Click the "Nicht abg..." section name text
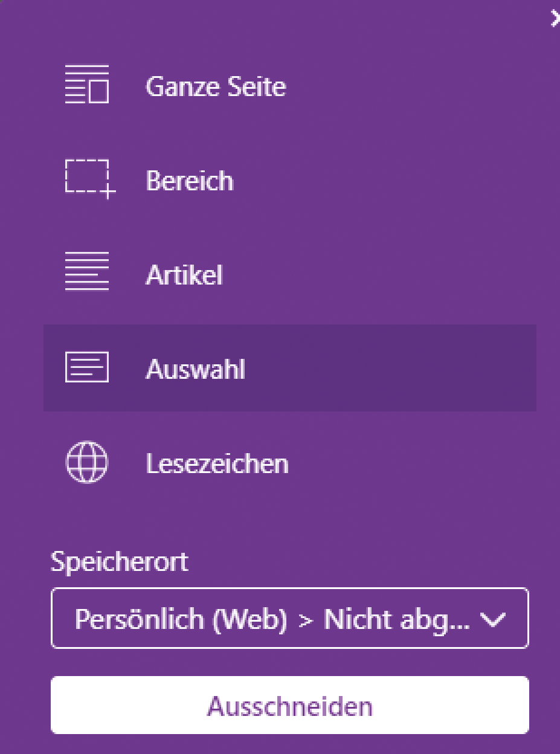560x754 pixels. click(x=396, y=620)
